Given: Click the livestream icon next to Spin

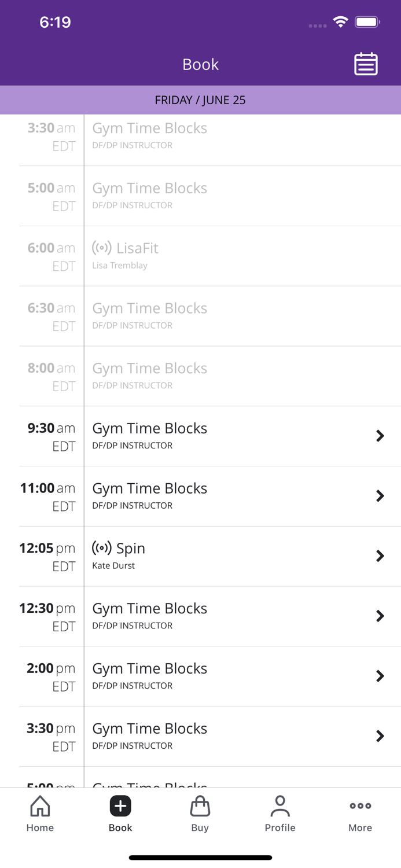Looking at the screenshot, I should pos(101,547).
